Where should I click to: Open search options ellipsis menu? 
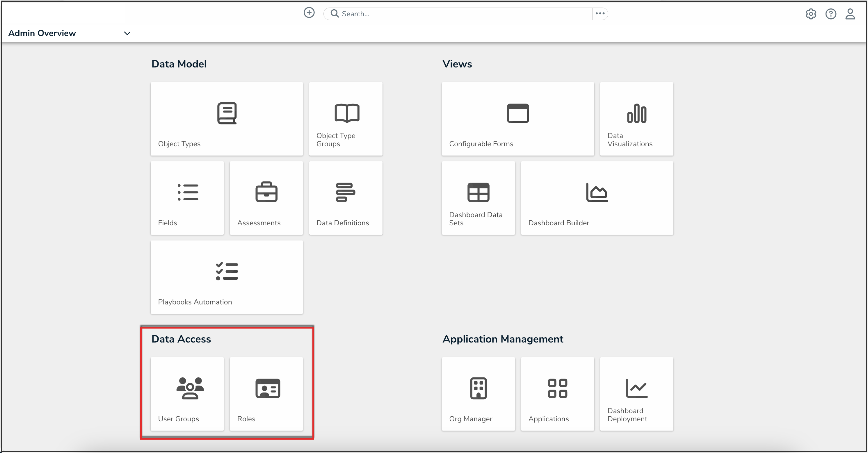point(600,13)
